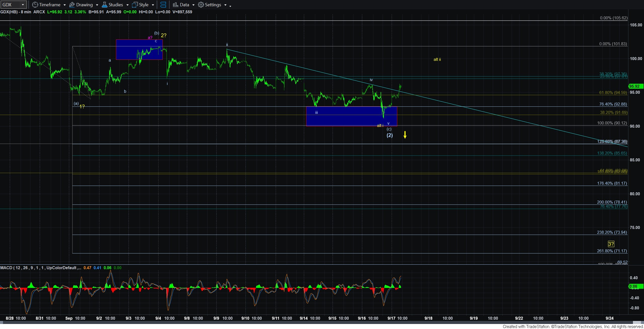Click the blue stacked-panels layout icon
This screenshot has width=644, height=329.
[163, 5]
